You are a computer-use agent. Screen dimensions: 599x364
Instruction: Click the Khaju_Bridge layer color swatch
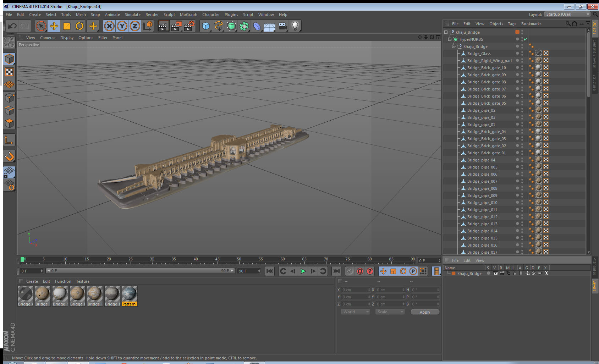tap(453, 274)
